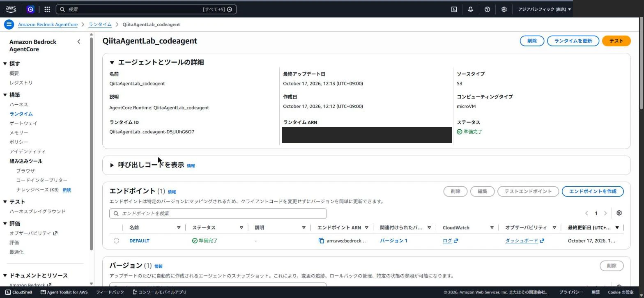Toggle the blue hamburger navigation button
The height and width of the screenshot is (298, 644).
point(9,24)
